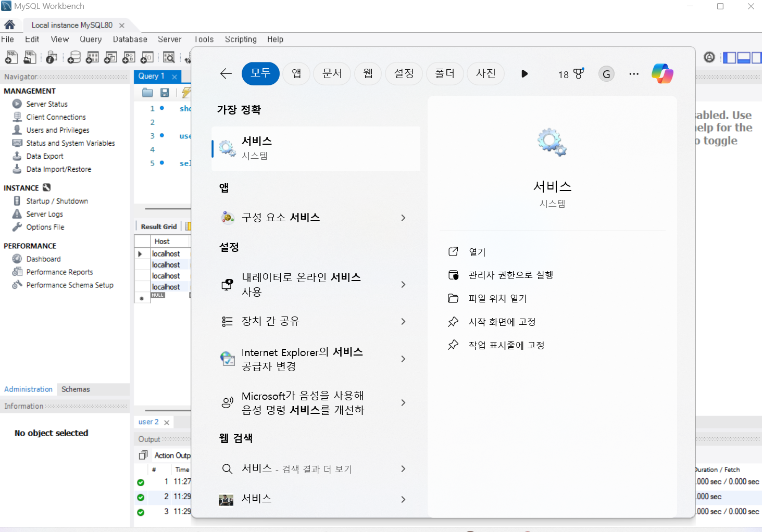Open the Edit menu
The width and height of the screenshot is (762, 532).
[x=32, y=39]
